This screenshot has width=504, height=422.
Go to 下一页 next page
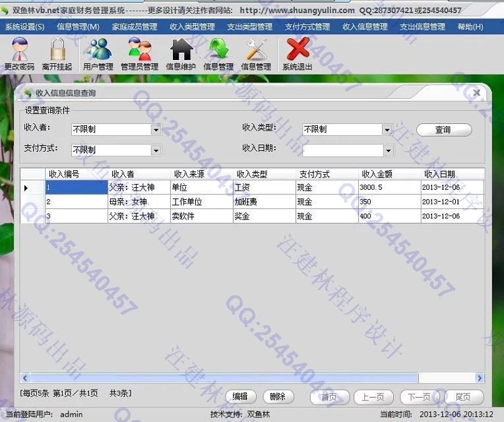click(420, 397)
